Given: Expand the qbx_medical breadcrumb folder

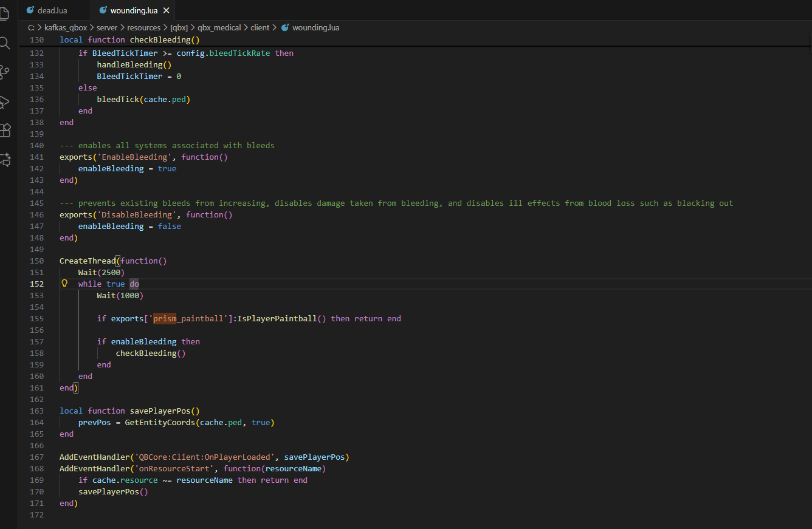Looking at the screenshot, I should pyautogui.click(x=219, y=27).
